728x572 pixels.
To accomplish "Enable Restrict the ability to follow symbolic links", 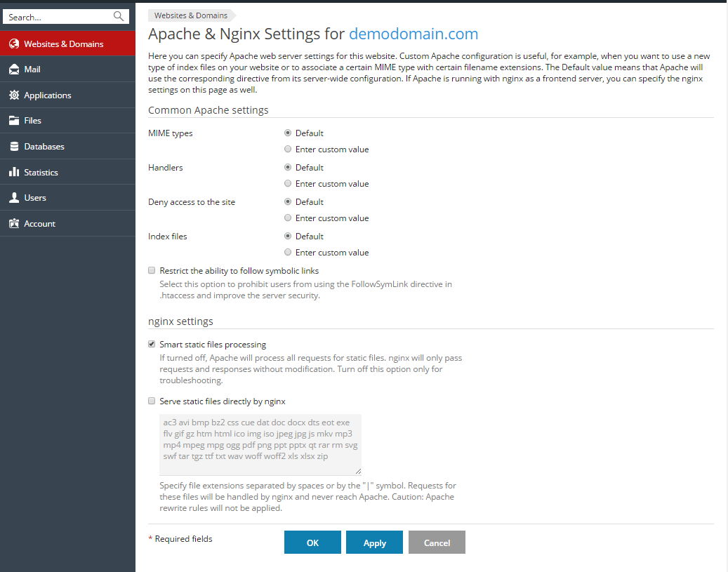I will (152, 270).
